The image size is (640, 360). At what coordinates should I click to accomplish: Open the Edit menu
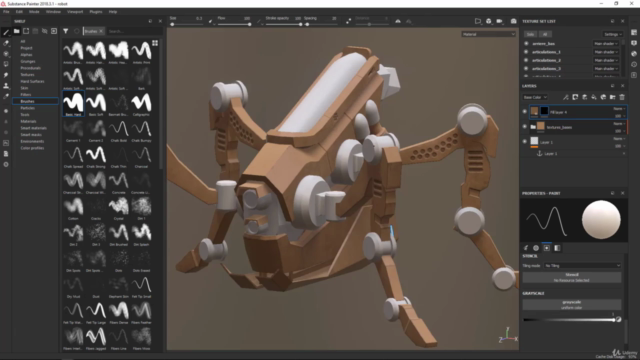tap(19, 12)
